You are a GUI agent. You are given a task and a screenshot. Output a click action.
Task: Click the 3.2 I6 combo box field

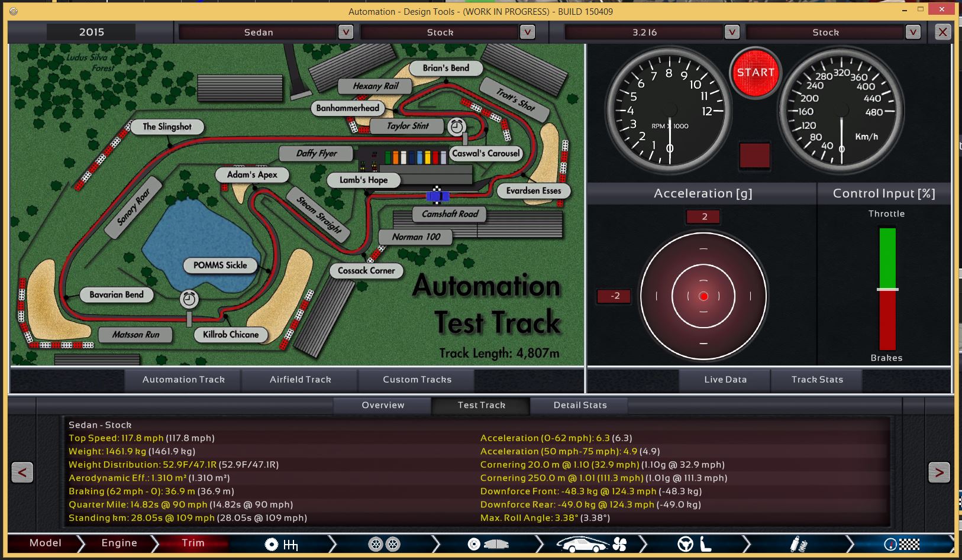click(x=644, y=32)
